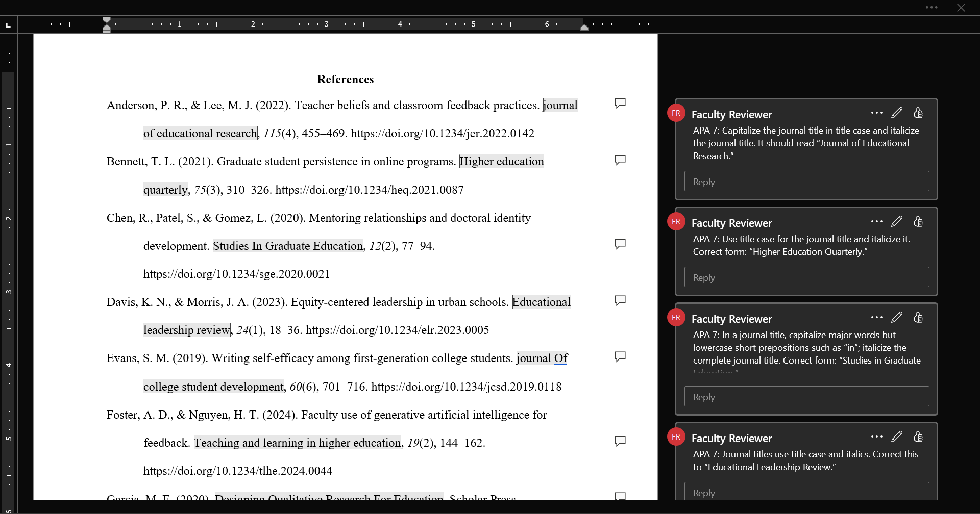Click Reply field under Higher Education Quarterly comment

click(806, 277)
